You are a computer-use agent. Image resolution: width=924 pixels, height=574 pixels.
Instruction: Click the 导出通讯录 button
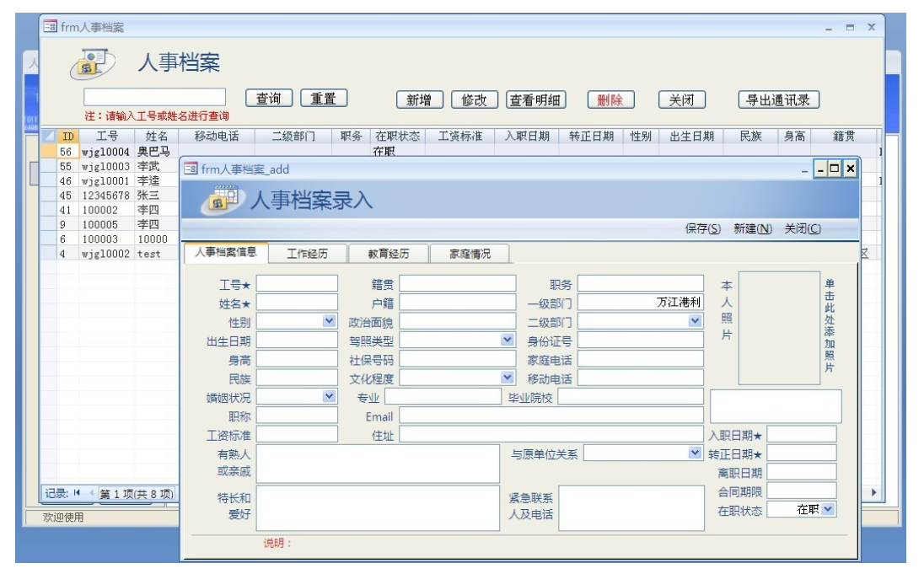point(778,100)
